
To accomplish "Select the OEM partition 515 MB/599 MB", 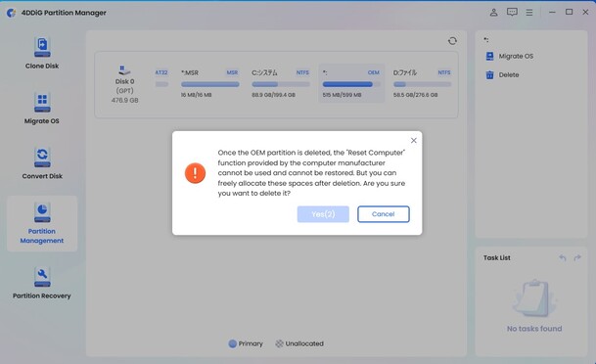I will (x=351, y=83).
